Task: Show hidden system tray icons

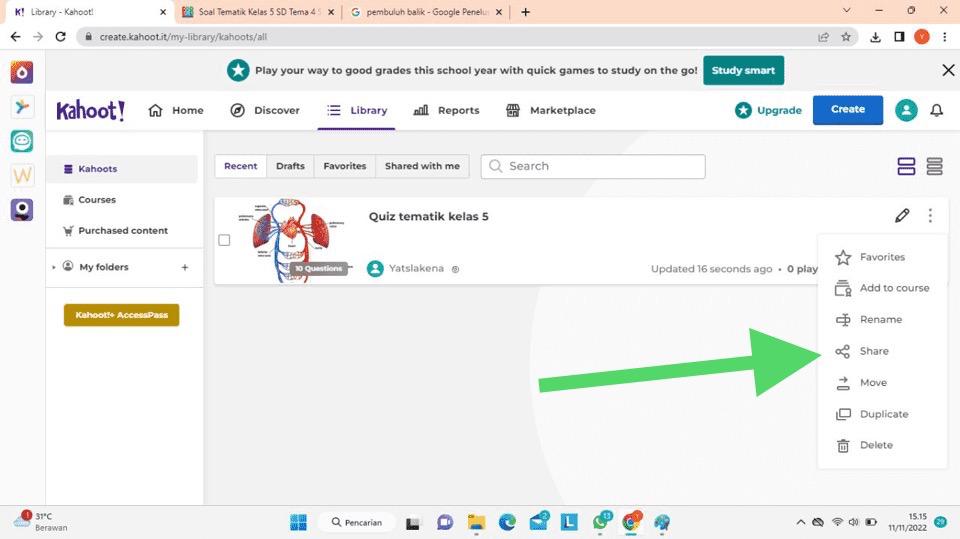Action: 800,522
